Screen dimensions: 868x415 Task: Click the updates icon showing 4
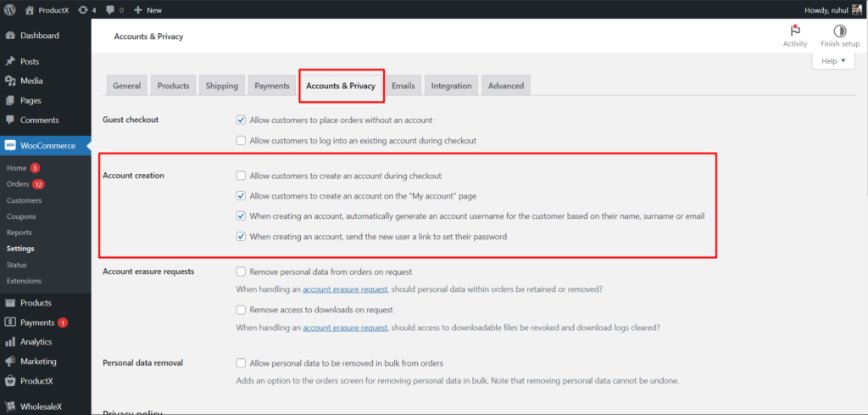click(84, 10)
